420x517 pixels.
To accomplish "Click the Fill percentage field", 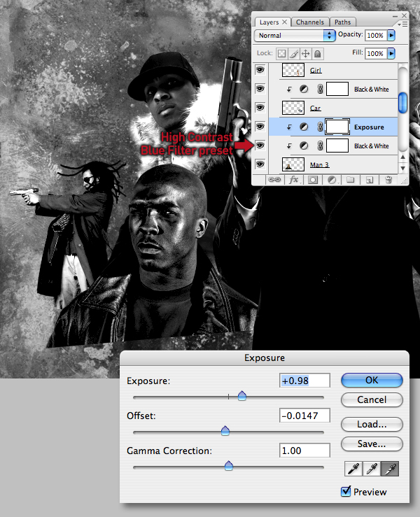I will coord(376,53).
